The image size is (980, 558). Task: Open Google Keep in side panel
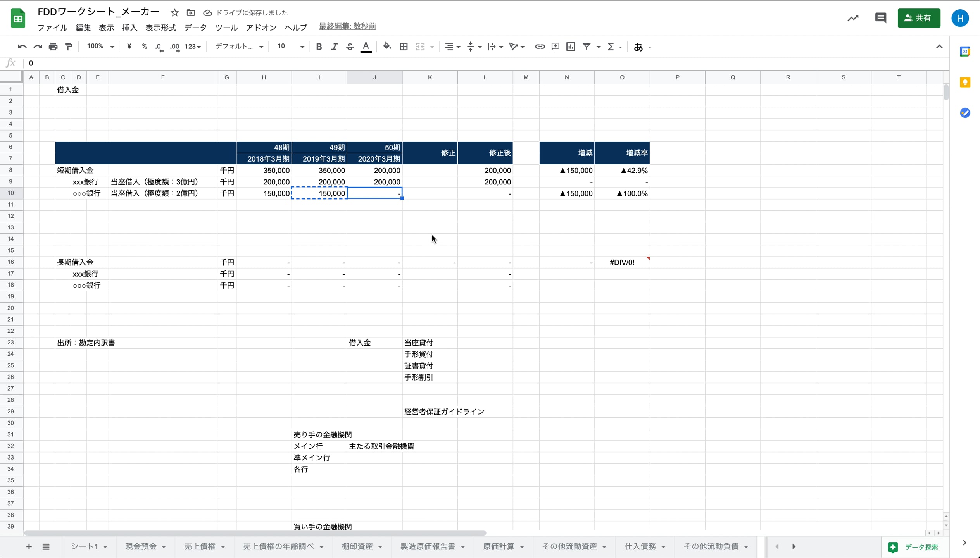965,82
